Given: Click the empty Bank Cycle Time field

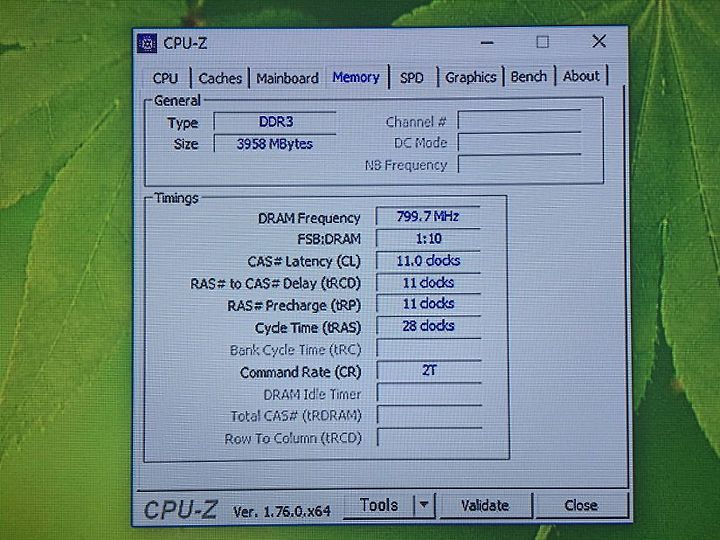Looking at the screenshot, I should (429, 348).
